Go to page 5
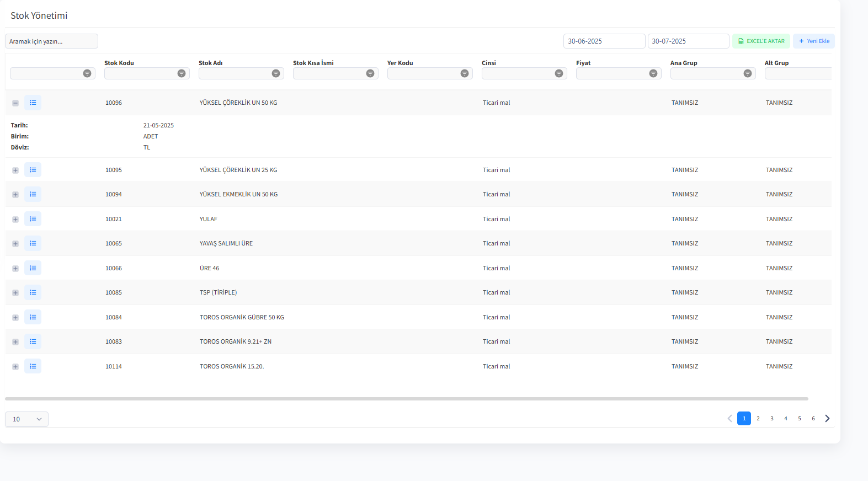The height and width of the screenshot is (481, 868). click(800, 418)
